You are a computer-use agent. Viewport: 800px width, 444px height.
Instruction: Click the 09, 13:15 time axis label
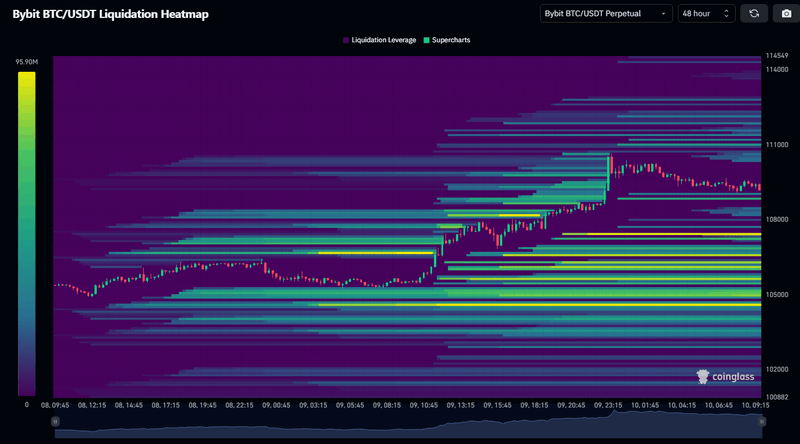461,405
